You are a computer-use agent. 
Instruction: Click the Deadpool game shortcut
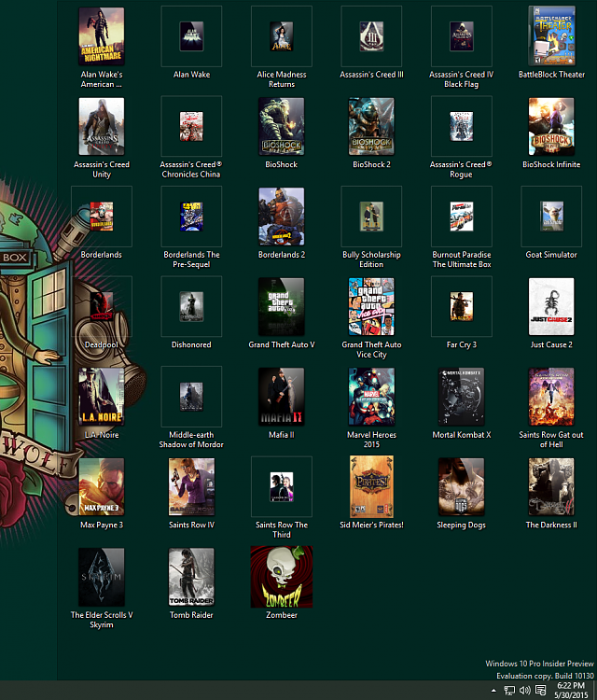102,306
